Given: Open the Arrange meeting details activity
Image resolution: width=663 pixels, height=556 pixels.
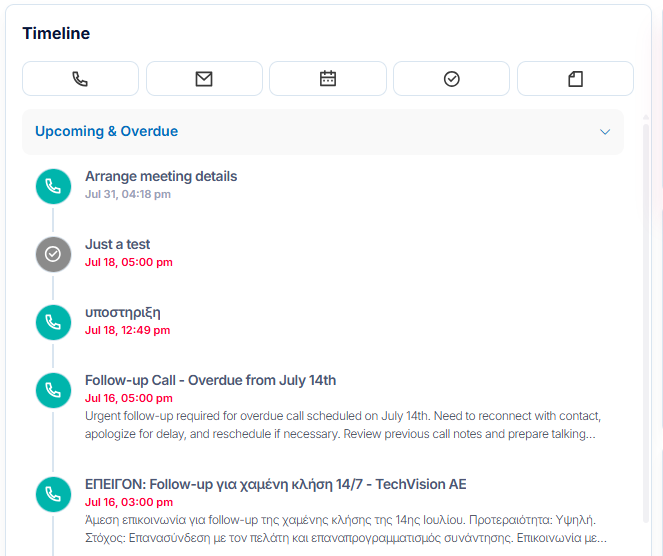Looking at the screenshot, I should pyautogui.click(x=161, y=176).
